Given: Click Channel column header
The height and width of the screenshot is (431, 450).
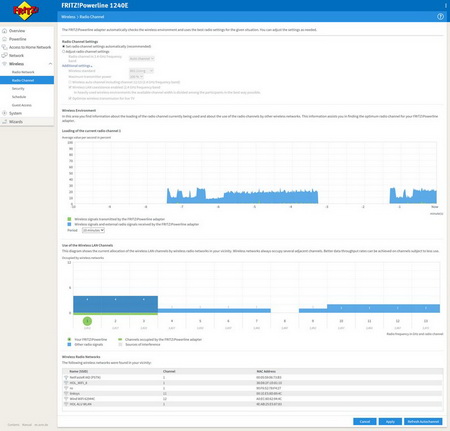Looking at the screenshot, I should pos(169,371).
